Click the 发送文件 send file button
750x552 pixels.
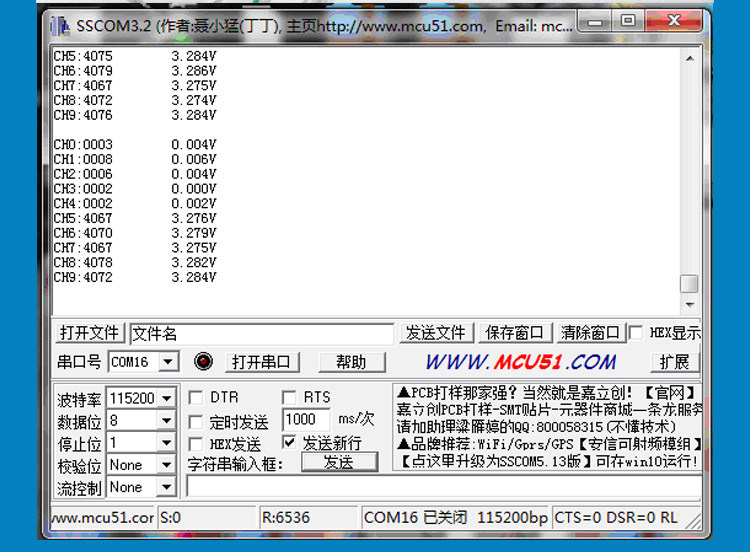[x=436, y=332]
